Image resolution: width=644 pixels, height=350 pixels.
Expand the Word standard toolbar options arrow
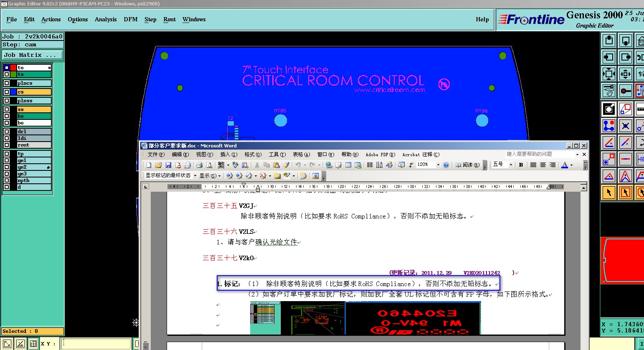(485, 165)
